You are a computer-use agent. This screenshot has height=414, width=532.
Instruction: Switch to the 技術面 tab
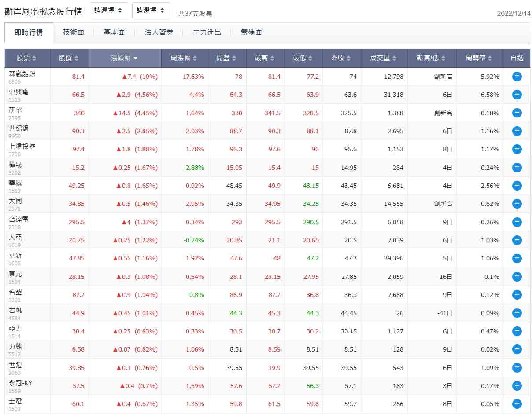pyautogui.click(x=74, y=33)
